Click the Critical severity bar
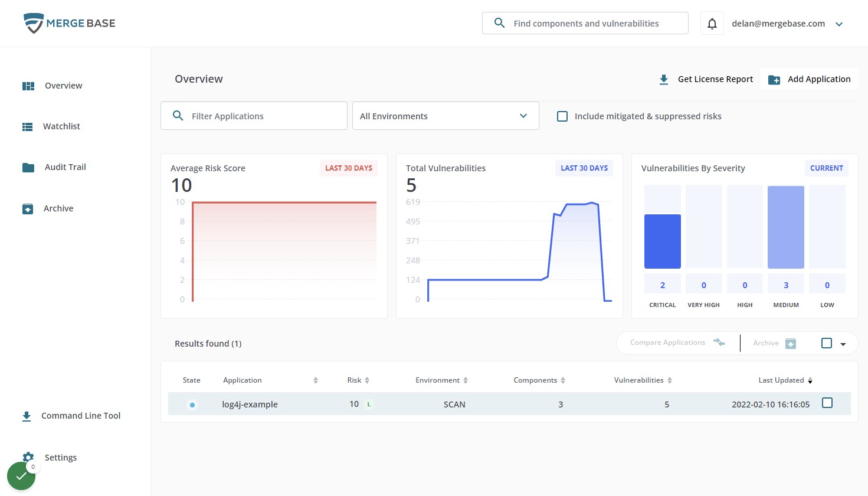This screenshot has height=496, width=868. coord(663,242)
